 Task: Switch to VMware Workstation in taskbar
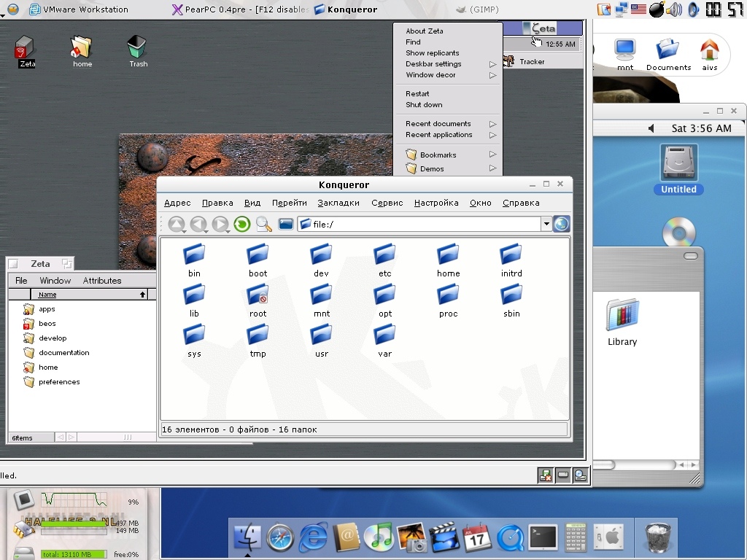coord(79,9)
